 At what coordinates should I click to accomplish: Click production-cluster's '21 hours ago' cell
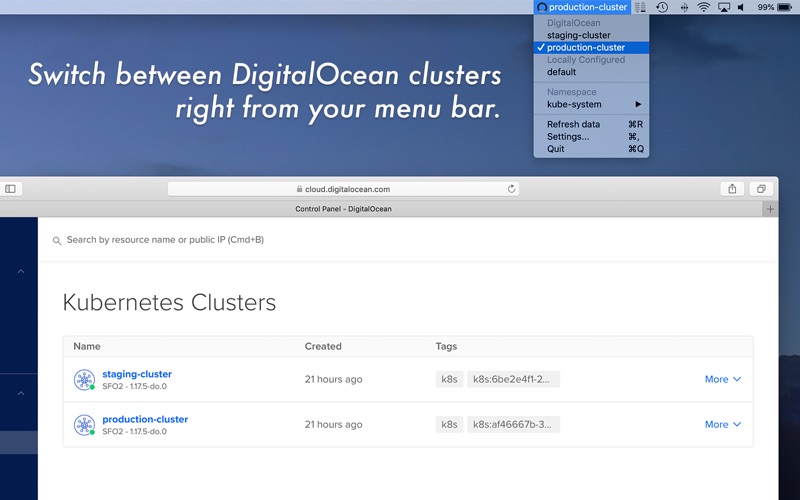coord(334,424)
